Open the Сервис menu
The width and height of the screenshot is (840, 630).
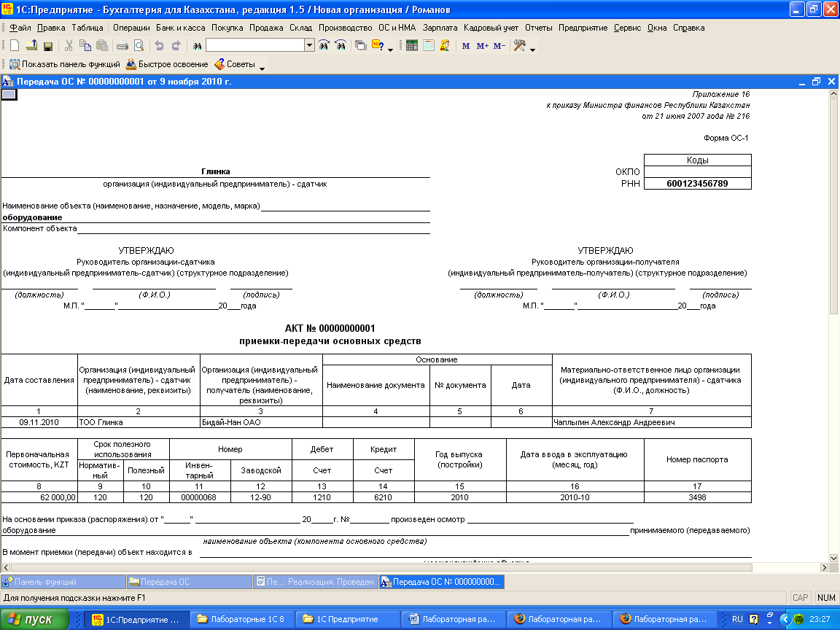(x=627, y=28)
